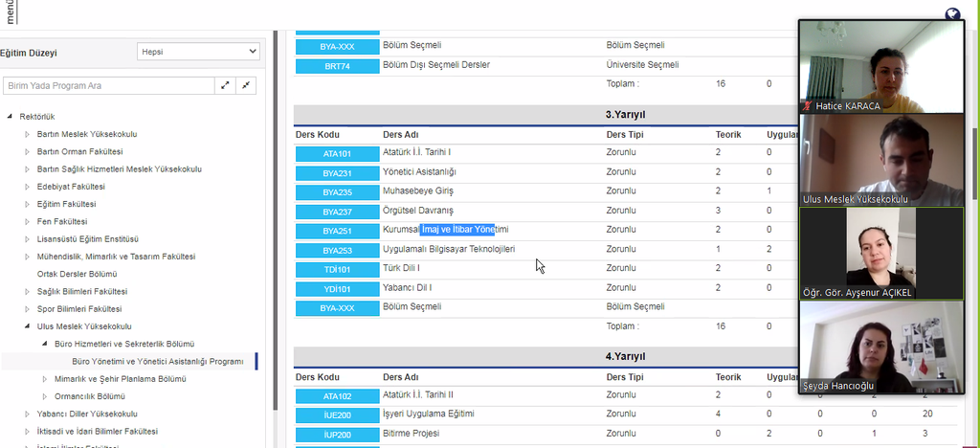Open the Eğitim Düzeyi Hepsi dropdown
The image size is (980, 448).
coord(198,51)
